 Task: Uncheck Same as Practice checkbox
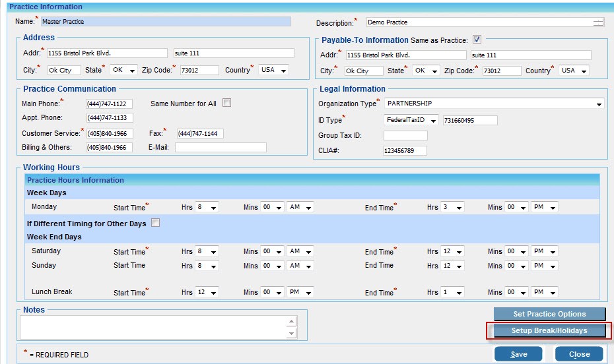click(x=477, y=40)
